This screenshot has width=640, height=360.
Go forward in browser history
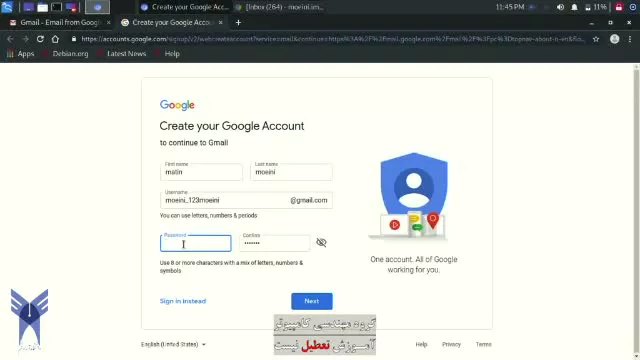click(x=25, y=39)
